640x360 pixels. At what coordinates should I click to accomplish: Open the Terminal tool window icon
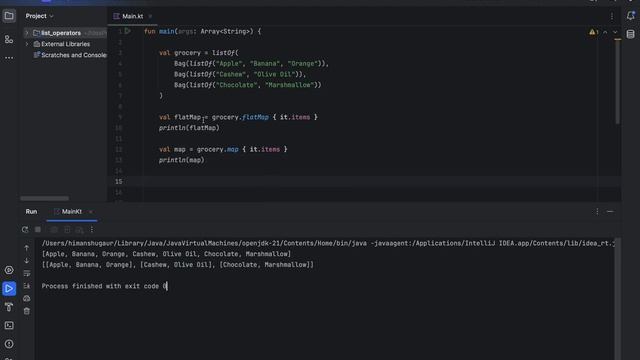pyautogui.click(x=9, y=325)
